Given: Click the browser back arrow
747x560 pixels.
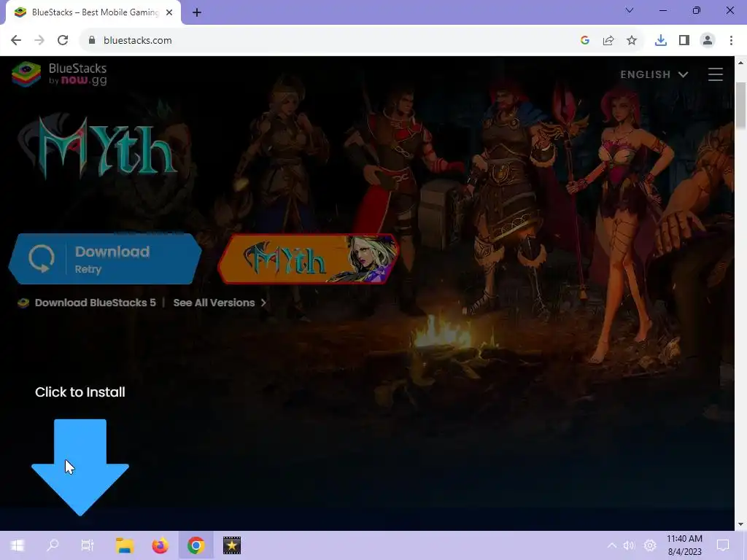Looking at the screenshot, I should (x=16, y=41).
